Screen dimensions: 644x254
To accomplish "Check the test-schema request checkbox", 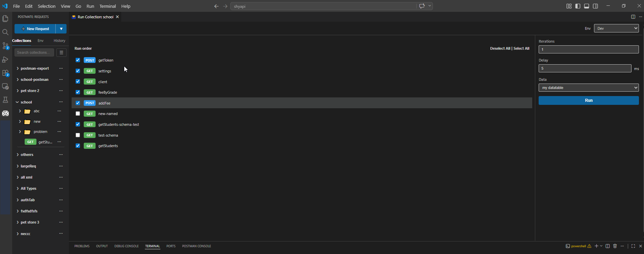I will point(78,135).
